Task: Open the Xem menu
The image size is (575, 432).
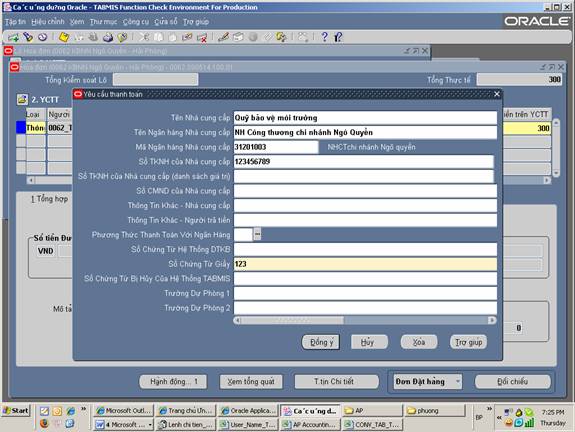Action: 77,22
